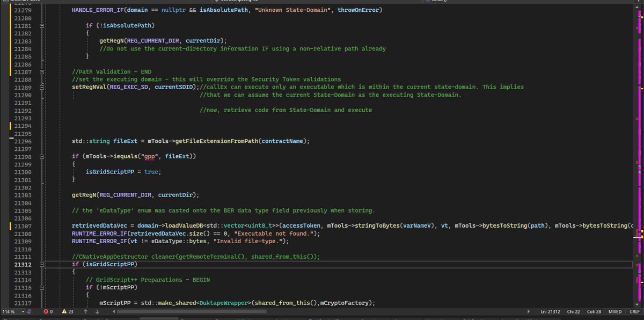
Task: Collapse the iequals if-block at line 21298
Action: pos(42,157)
